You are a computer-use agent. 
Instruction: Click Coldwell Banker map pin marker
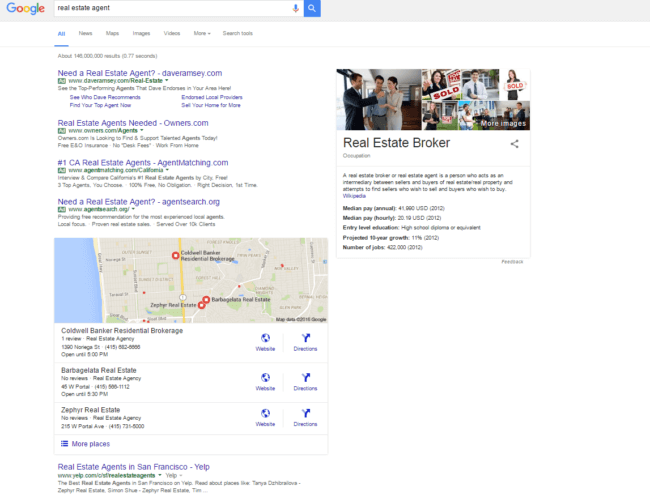click(175, 255)
